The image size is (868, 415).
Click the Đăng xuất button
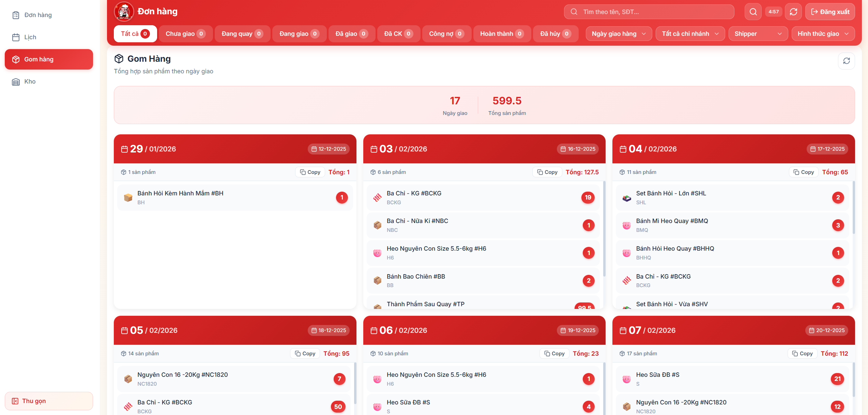pos(830,12)
